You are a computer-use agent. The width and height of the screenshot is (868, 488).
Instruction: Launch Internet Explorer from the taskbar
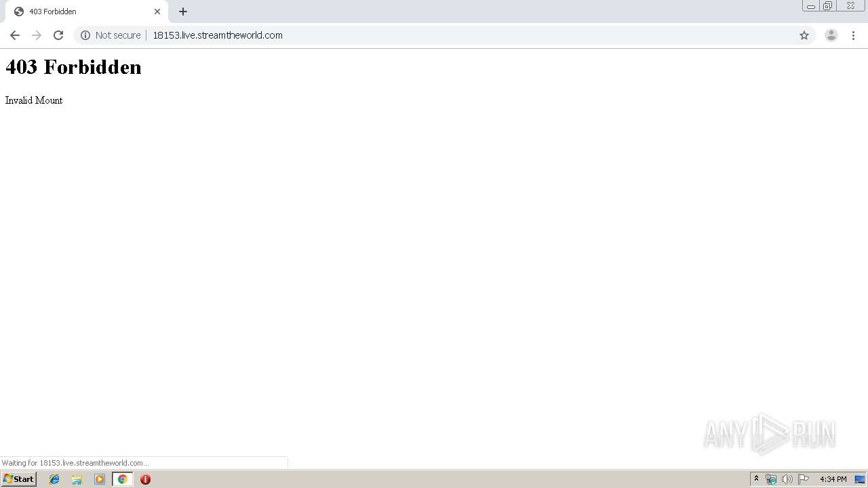54,479
